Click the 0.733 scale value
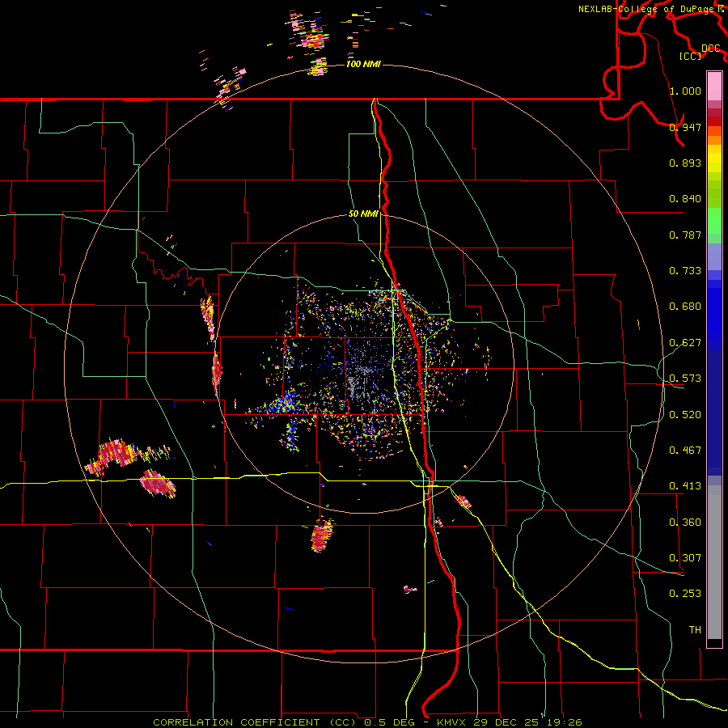This screenshot has width=728, height=728. point(685,271)
